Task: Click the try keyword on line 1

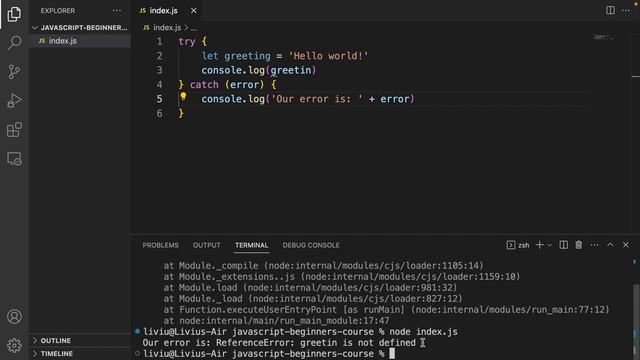Action: click(x=187, y=42)
